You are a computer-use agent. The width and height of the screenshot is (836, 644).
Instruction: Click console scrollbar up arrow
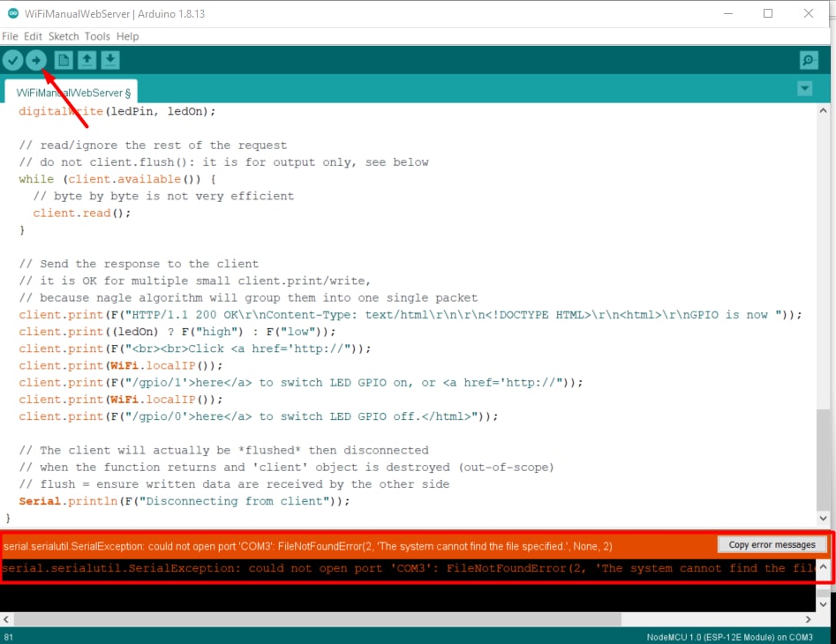(x=823, y=566)
